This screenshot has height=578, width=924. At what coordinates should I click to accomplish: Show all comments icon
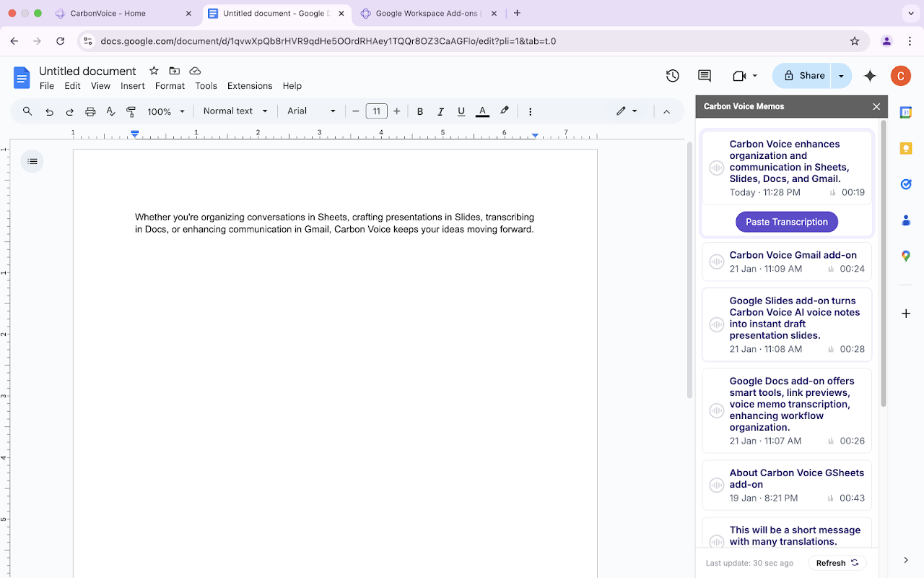click(705, 76)
